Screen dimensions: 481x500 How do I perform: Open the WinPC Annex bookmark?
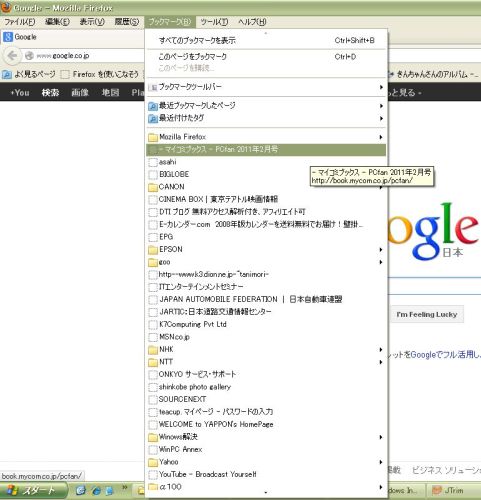point(266,449)
